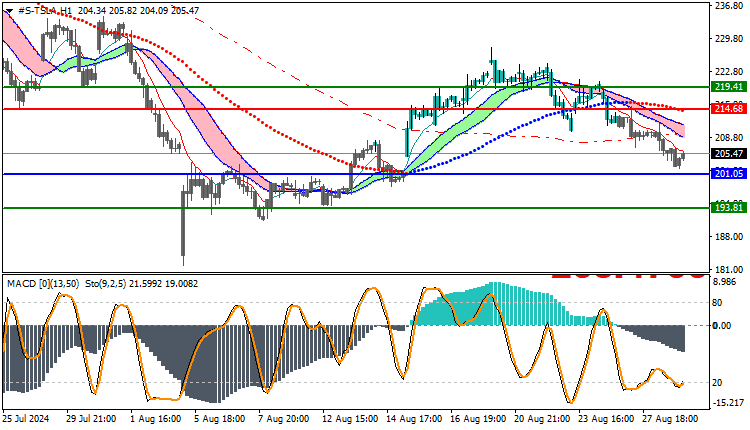Select the red 214.68 price level label

pos(728,109)
